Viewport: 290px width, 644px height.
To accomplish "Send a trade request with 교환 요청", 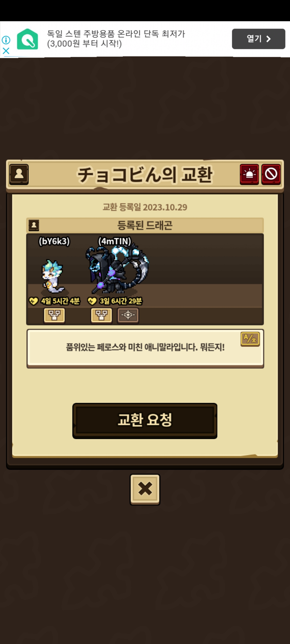I will 145,420.
